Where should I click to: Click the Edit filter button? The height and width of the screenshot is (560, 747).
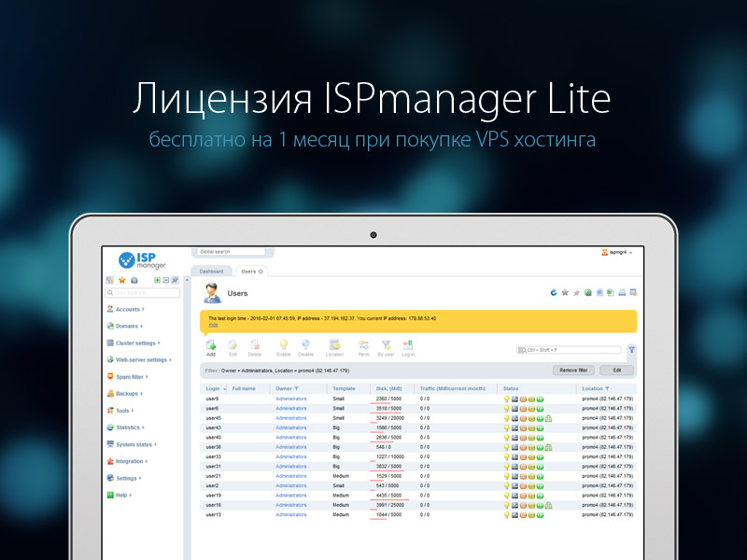[x=616, y=370]
